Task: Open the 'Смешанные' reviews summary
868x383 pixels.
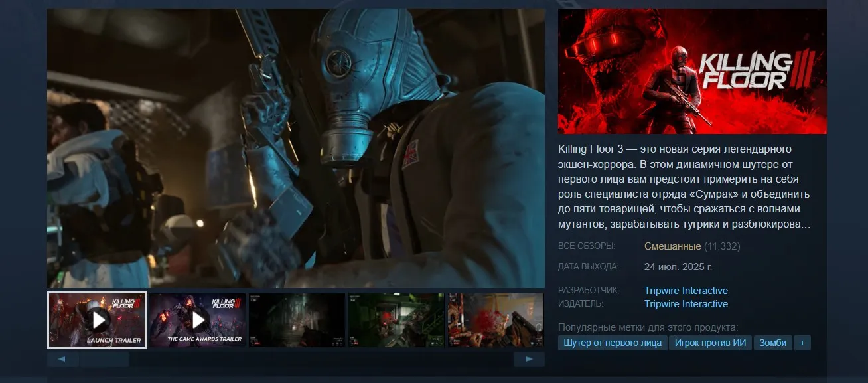Action: click(672, 246)
